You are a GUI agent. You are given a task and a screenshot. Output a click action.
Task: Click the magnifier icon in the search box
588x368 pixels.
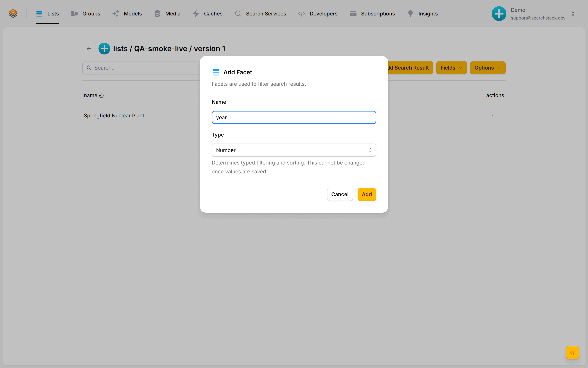coord(89,68)
